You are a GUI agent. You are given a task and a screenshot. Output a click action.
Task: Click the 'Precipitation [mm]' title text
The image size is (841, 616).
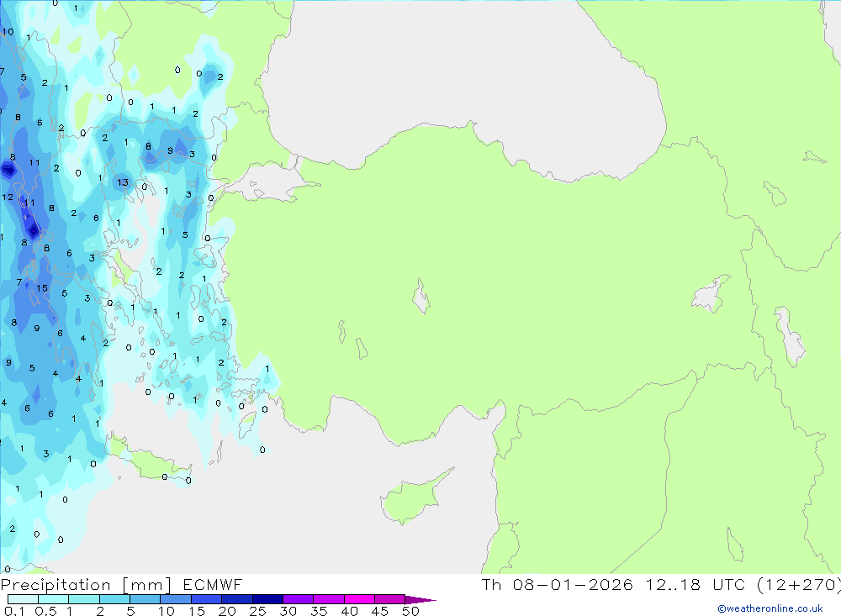(x=86, y=584)
